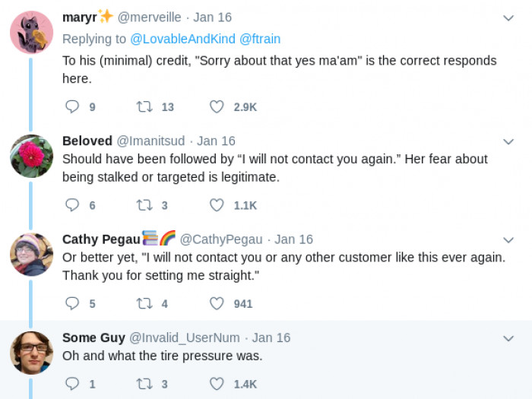Screen dimensions: 532x399
Task: Open options chevron on maryr's tweet
Action: point(508,17)
